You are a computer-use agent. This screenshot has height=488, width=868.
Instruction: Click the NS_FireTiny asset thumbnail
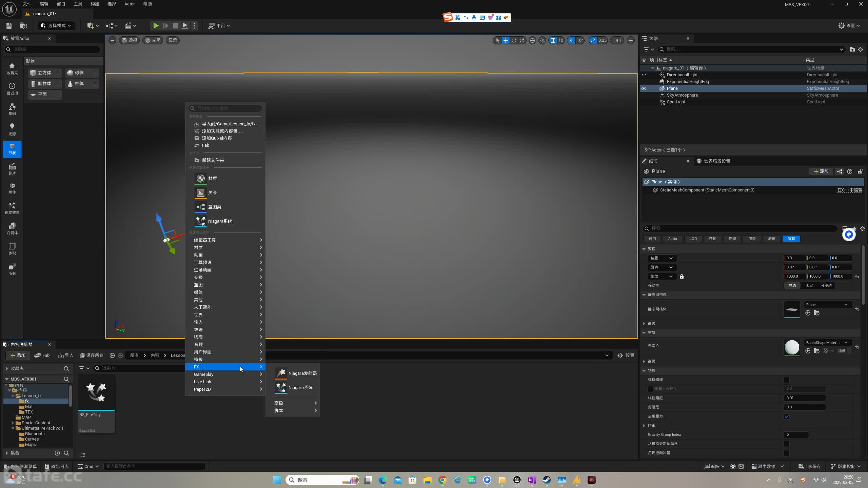[96, 392]
